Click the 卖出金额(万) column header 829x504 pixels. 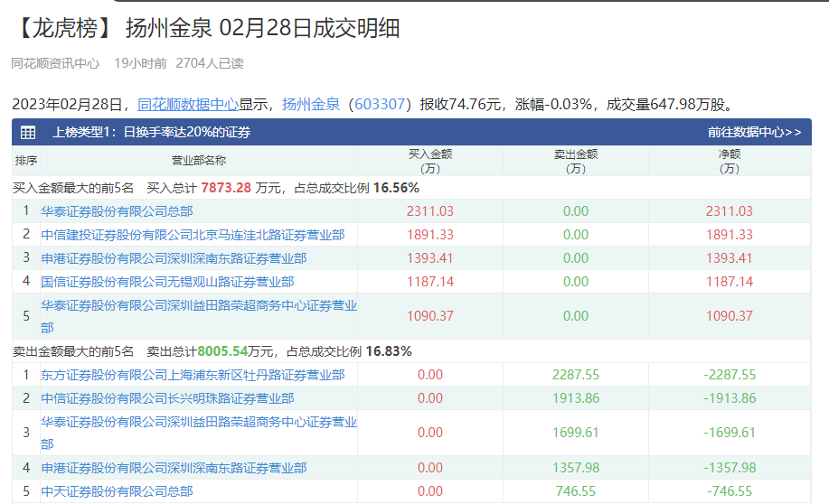pyautogui.click(x=576, y=161)
